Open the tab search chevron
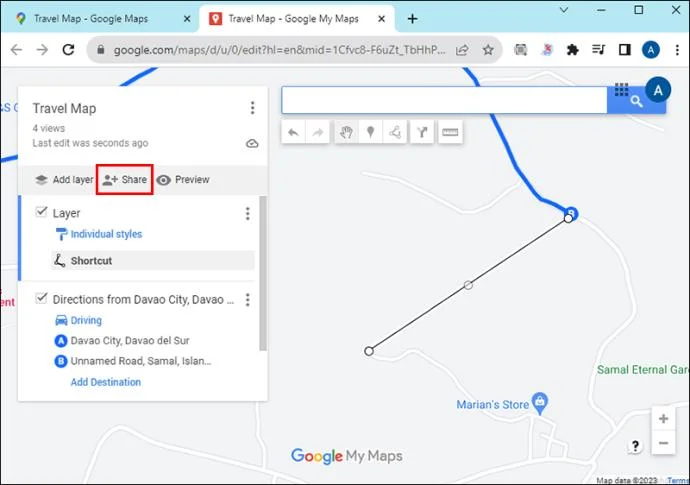690x485 pixels. point(564,10)
